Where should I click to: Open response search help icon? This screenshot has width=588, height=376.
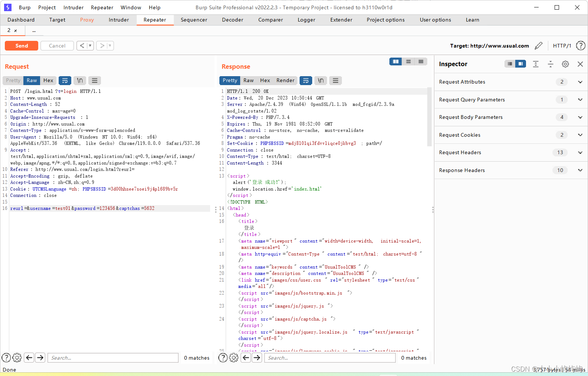tap(223, 358)
